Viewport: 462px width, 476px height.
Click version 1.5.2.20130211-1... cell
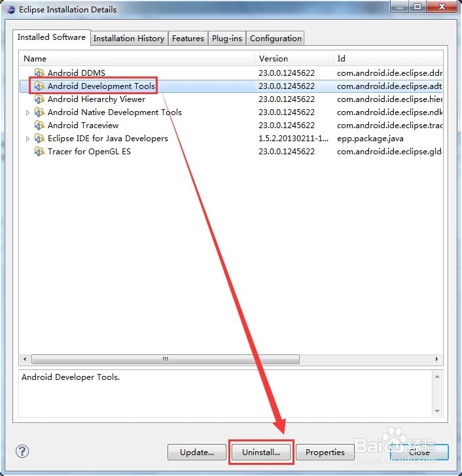293,139
